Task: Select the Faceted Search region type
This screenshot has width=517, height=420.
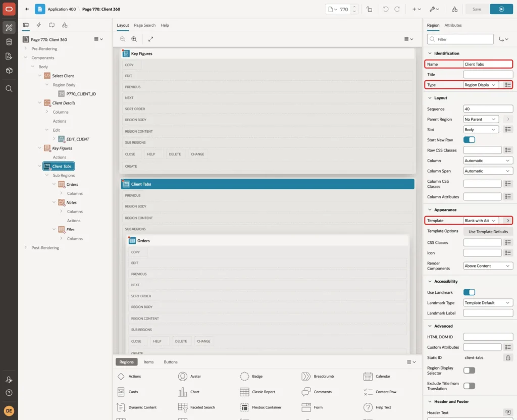Action: pos(196,407)
